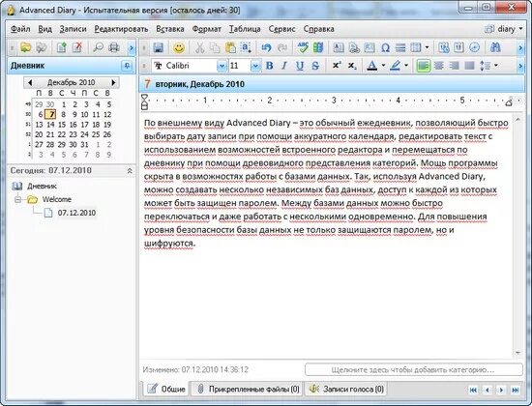This screenshot has width=532, height=406.
Task: Click the save diskette icon
Action: click(158, 47)
